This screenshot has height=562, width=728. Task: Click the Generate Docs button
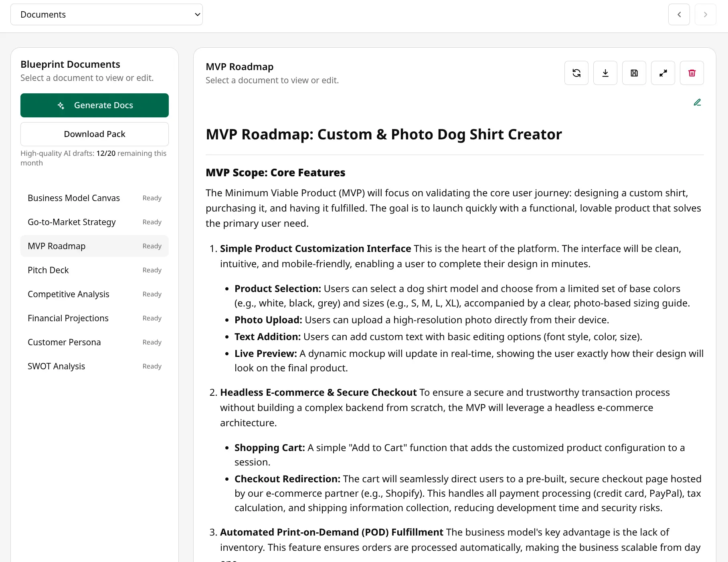click(94, 105)
